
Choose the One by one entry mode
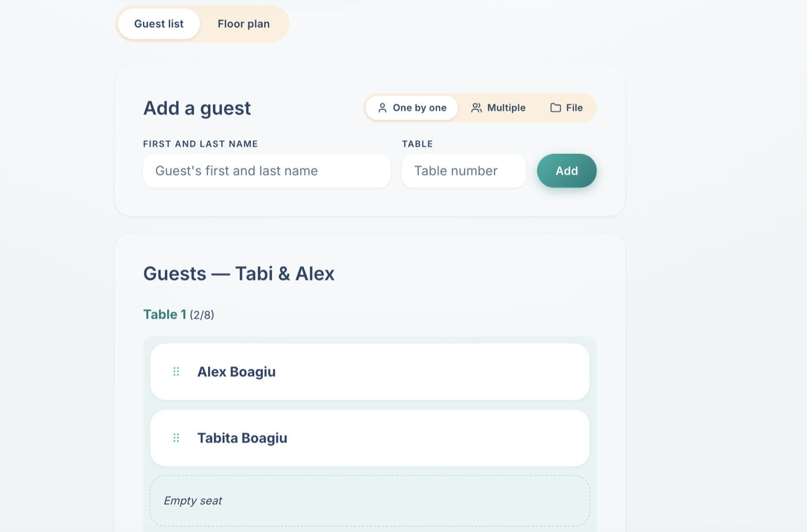point(412,108)
